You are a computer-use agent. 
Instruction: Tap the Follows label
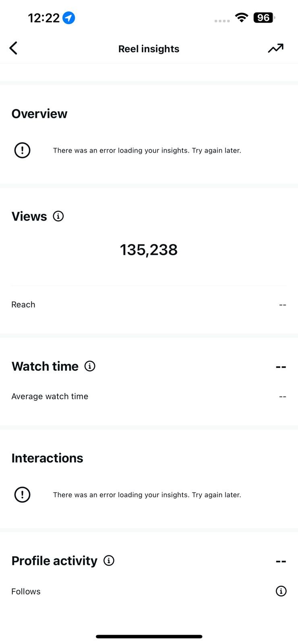(26, 591)
